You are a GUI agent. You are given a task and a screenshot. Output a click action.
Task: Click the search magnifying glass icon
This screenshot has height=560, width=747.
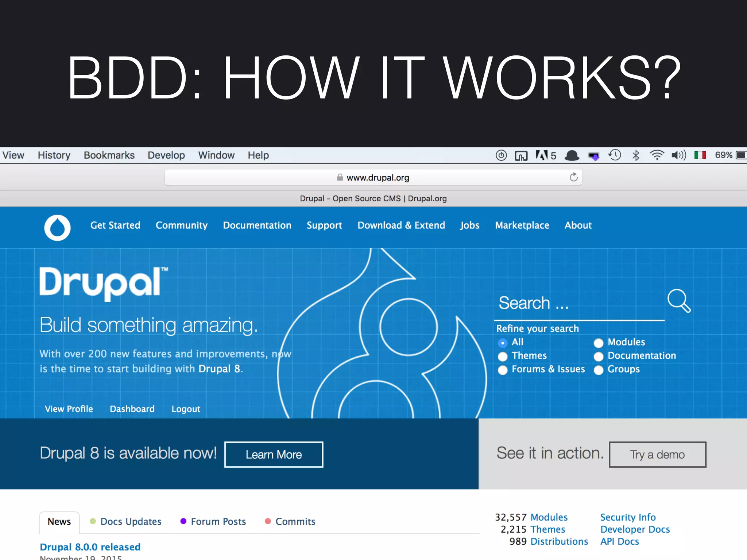point(679,301)
